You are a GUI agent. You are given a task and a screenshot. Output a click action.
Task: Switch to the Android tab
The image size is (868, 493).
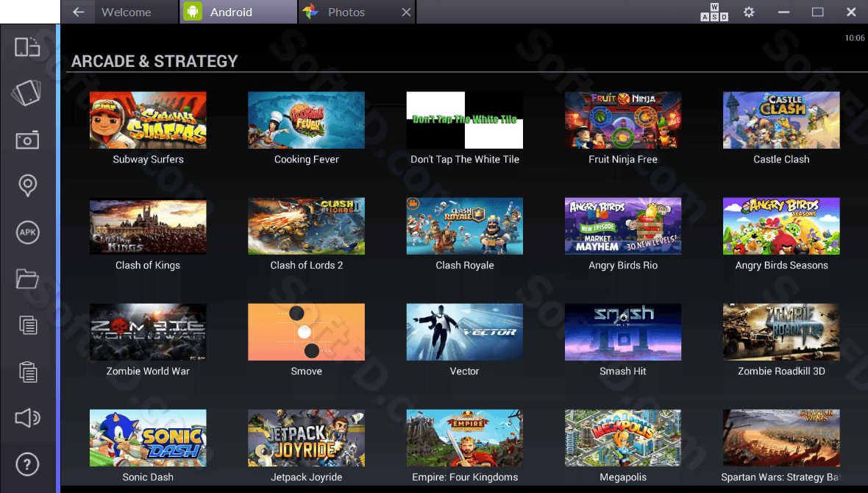tap(238, 13)
